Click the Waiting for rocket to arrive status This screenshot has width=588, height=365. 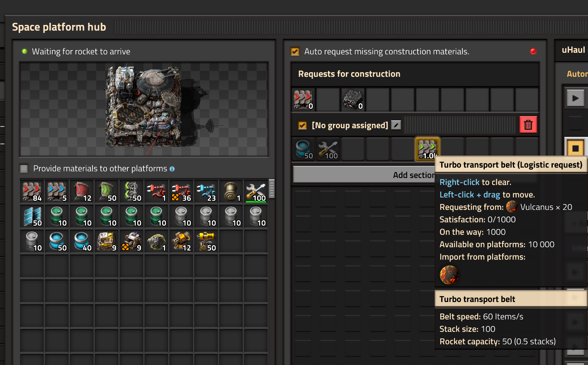click(81, 51)
